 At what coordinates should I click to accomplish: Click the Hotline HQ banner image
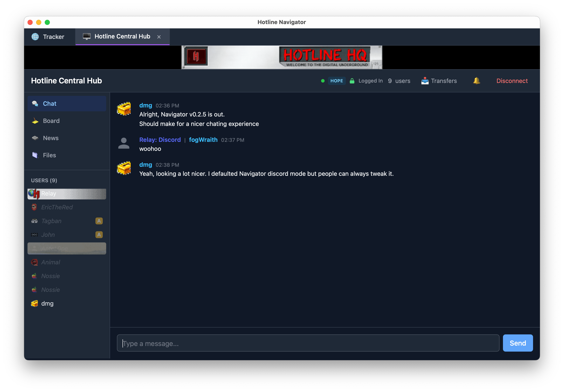coord(282,57)
